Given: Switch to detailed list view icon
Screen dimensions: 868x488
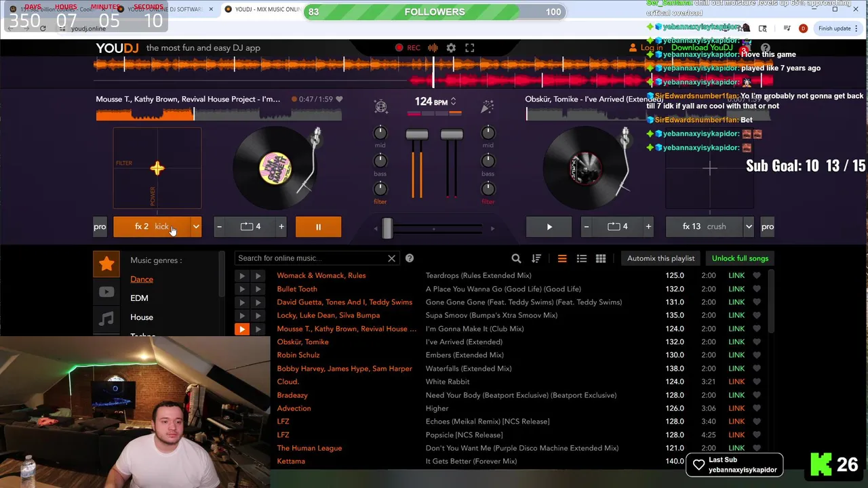Looking at the screenshot, I should coord(581,258).
